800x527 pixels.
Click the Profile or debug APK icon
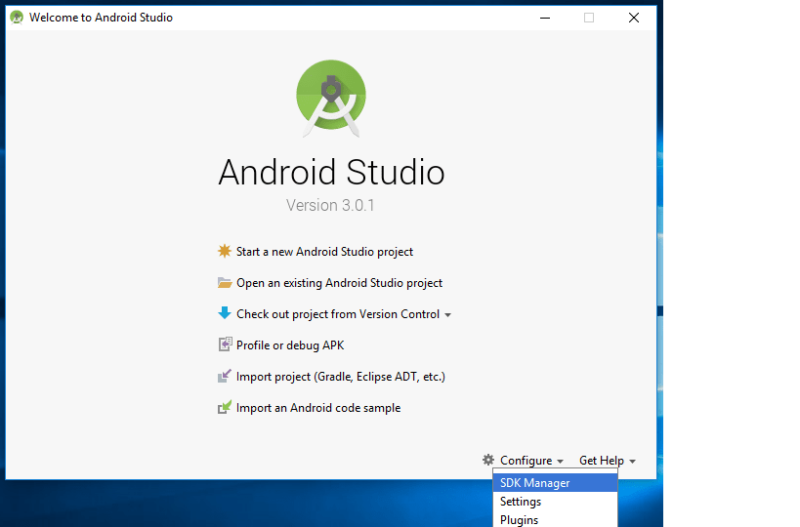pyautogui.click(x=224, y=345)
